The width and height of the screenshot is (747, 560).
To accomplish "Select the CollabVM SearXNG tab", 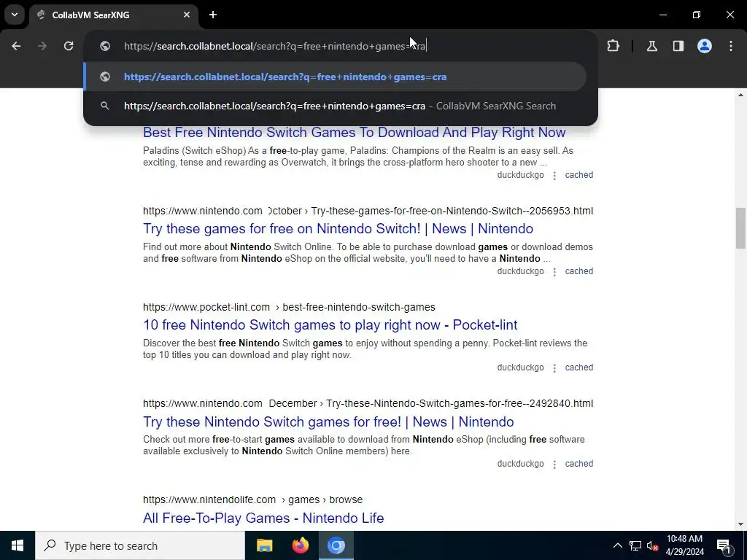I will 113,15.
